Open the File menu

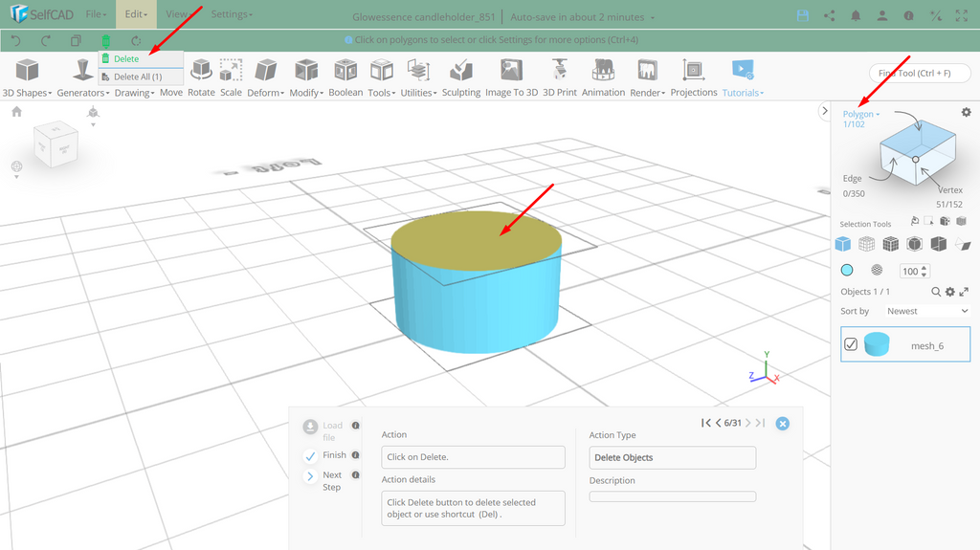point(96,13)
